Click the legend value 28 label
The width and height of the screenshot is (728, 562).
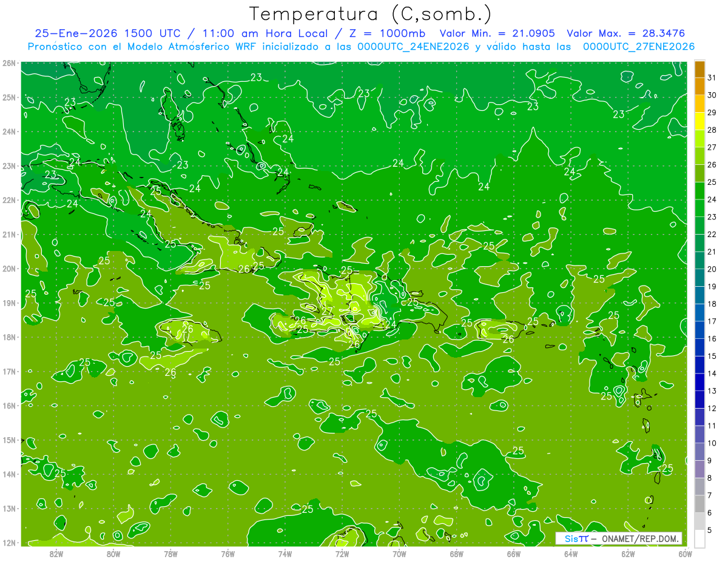(x=712, y=130)
